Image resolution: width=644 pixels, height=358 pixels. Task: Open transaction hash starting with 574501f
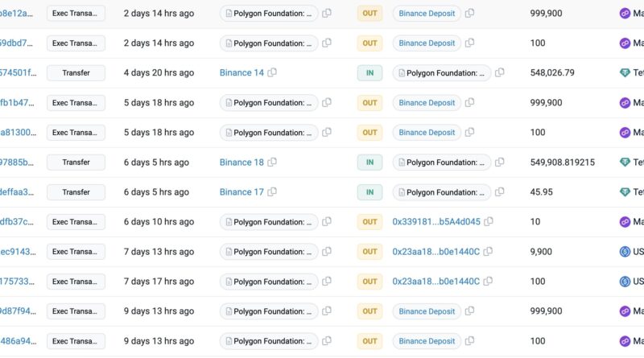[x=18, y=73]
